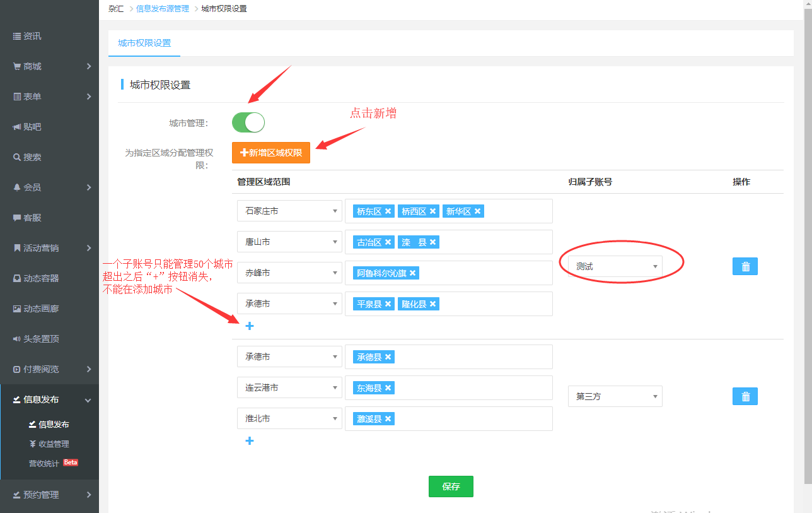Delete the 第三方 sub-account permission row
The width and height of the screenshot is (812, 513).
[745, 396]
